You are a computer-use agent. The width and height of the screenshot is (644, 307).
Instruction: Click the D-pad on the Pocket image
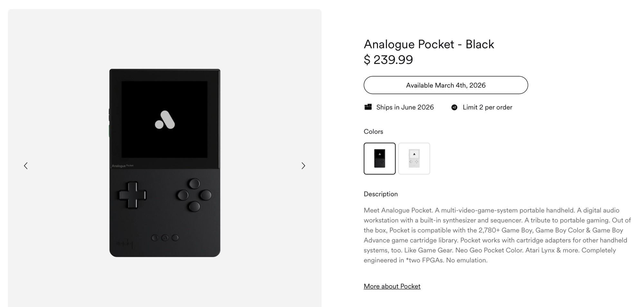(x=132, y=195)
